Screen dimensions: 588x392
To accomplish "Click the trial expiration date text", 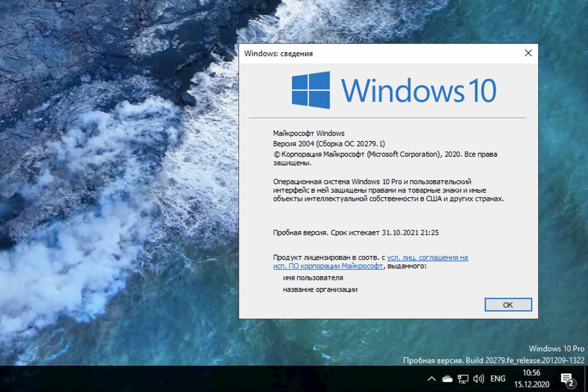I will [356, 232].
